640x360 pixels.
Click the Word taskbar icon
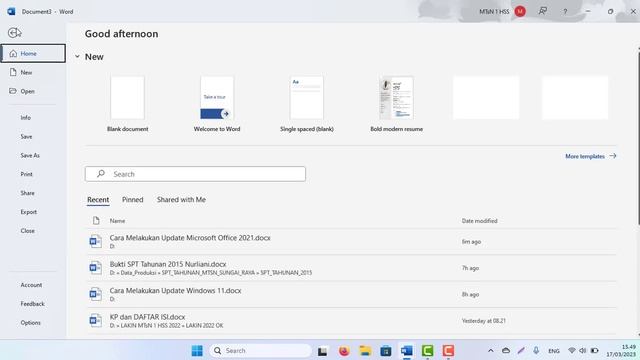point(407,351)
